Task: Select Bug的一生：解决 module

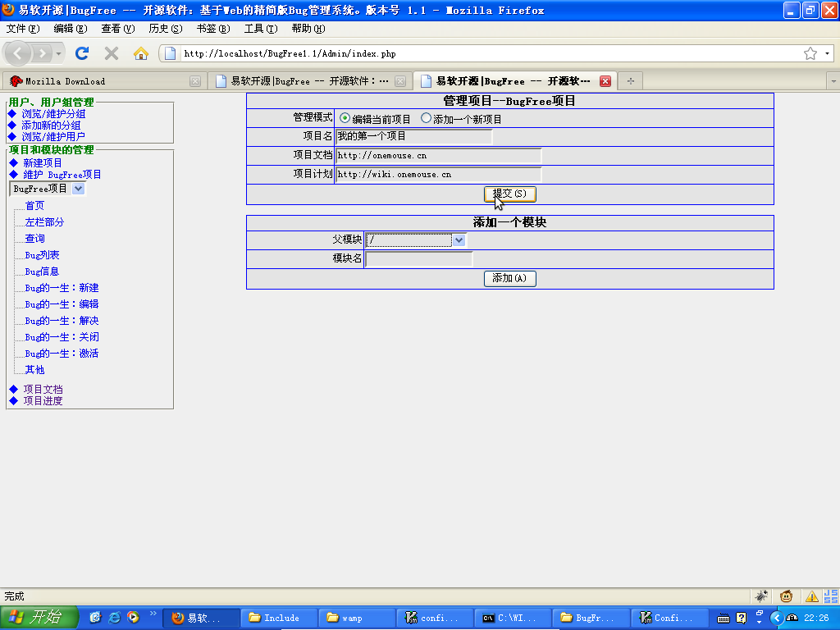Action: click(62, 321)
